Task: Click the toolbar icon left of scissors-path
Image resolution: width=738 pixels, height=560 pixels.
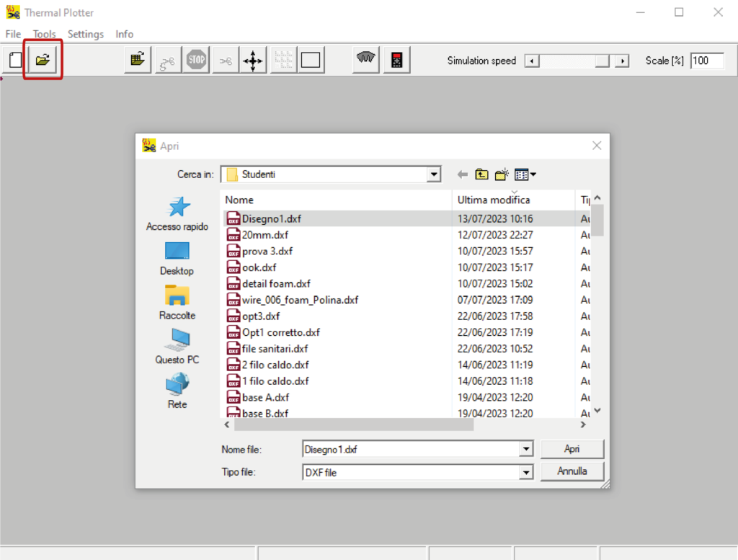Action: 138,60
